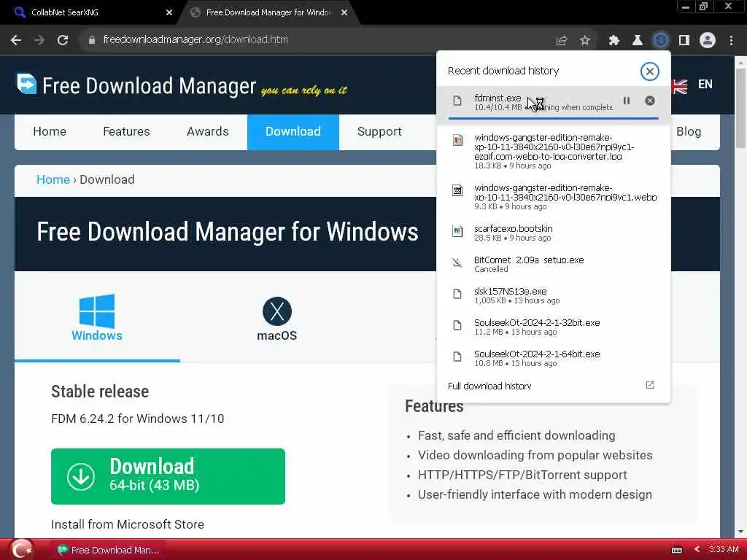Open the Chrome three-dot menu

click(731, 41)
